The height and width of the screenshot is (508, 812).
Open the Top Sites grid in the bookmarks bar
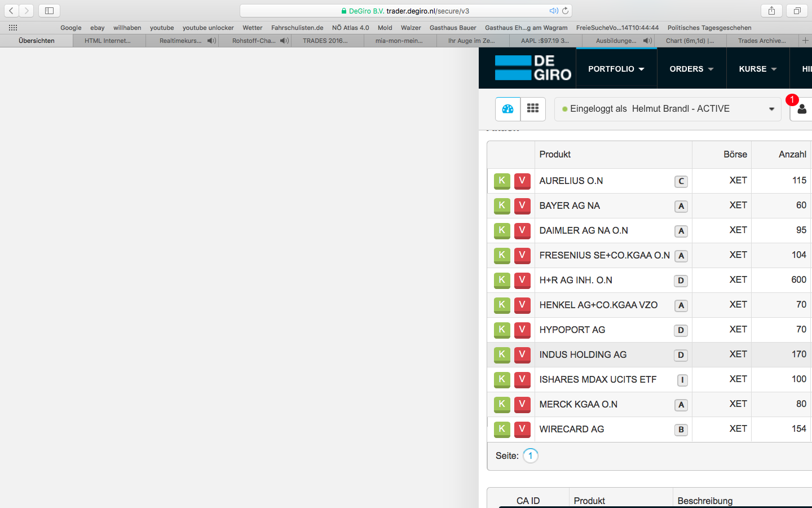13,28
